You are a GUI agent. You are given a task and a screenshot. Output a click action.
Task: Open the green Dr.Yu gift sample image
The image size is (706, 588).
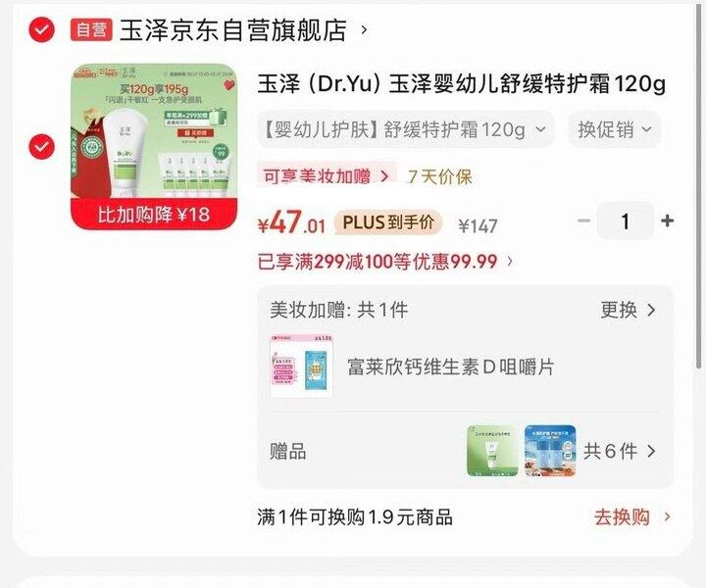click(492, 451)
